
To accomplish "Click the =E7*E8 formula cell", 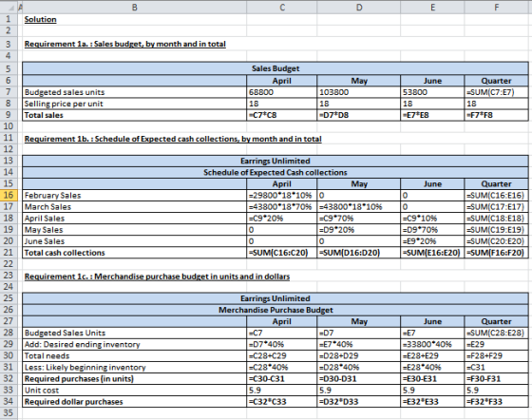I will 432,115.
